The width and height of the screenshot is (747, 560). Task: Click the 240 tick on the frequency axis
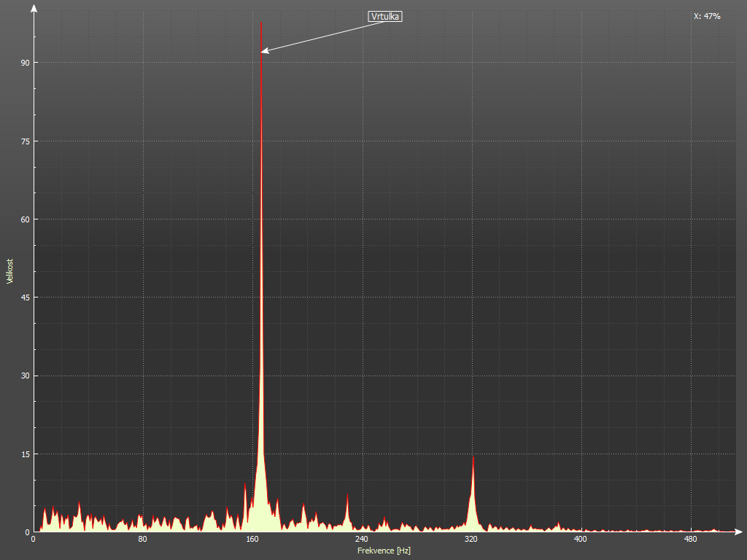362,540
